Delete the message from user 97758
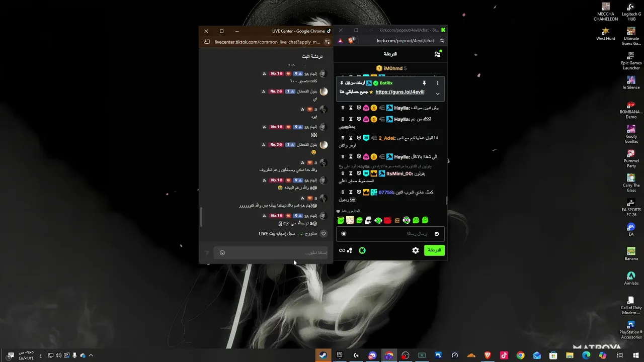The height and width of the screenshot is (362, 644). pyautogui.click(x=343, y=192)
